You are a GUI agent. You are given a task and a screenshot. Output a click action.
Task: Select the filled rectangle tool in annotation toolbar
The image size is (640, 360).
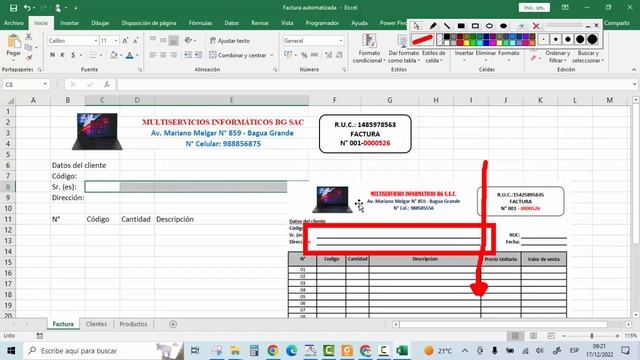coord(461,26)
